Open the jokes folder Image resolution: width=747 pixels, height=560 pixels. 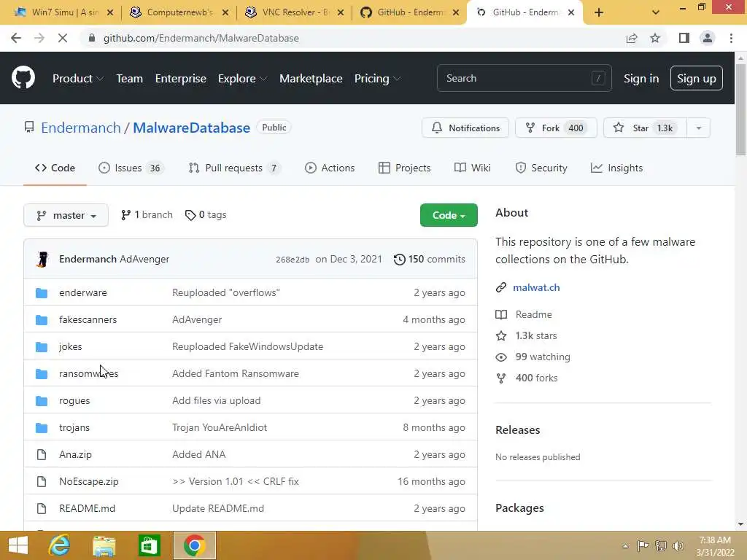(x=71, y=346)
